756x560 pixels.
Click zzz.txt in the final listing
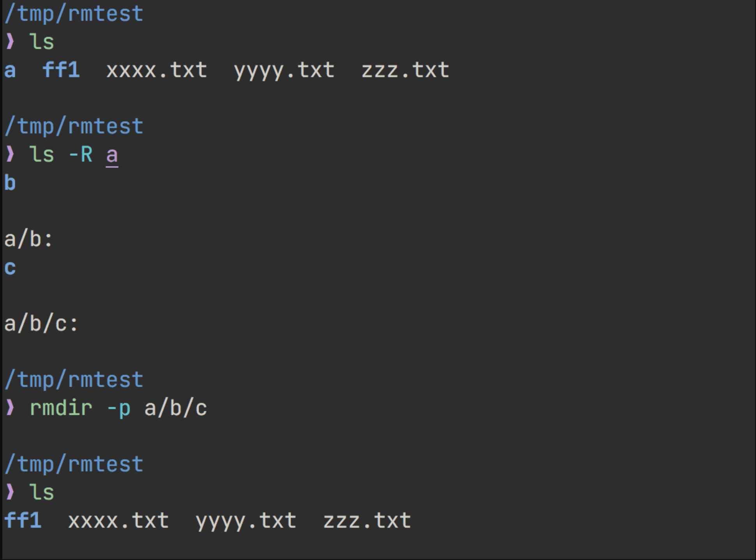coord(367,521)
